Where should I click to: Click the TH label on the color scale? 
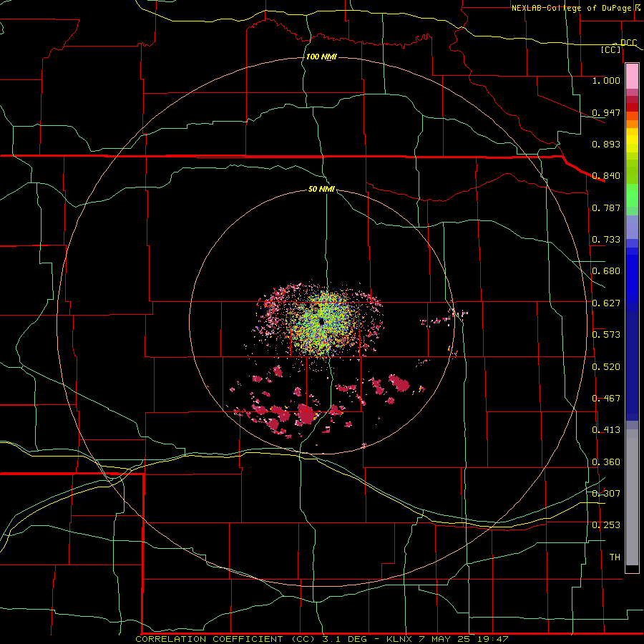click(x=615, y=557)
